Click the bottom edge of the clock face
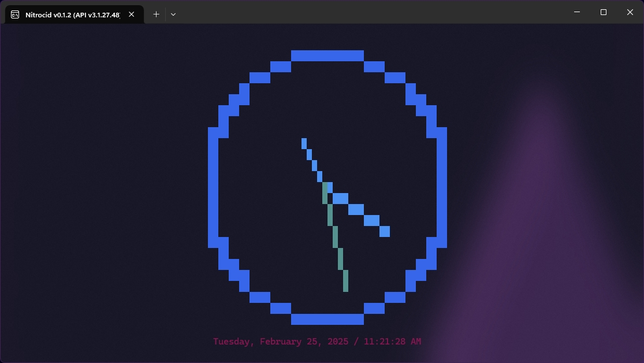The width and height of the screenshot is (644, 363). 327,319
